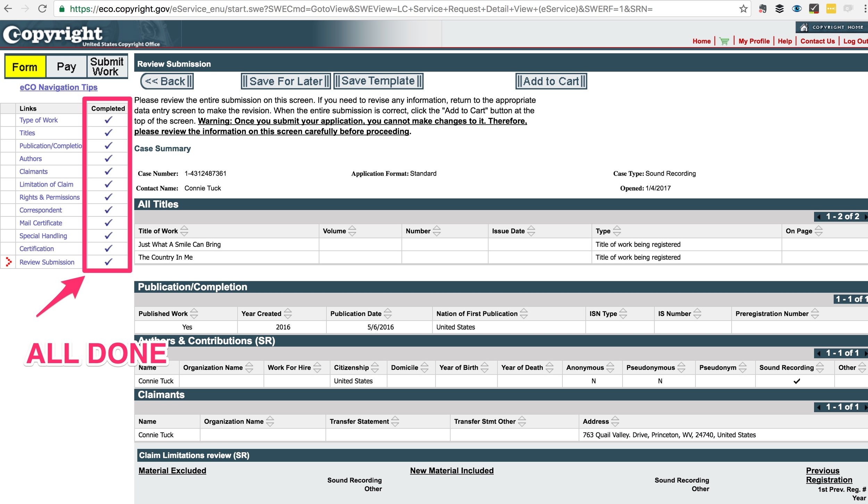The width and height of the screenshot is (868, 504).
Task: Sort by ISN Type column
Action: 623,313
